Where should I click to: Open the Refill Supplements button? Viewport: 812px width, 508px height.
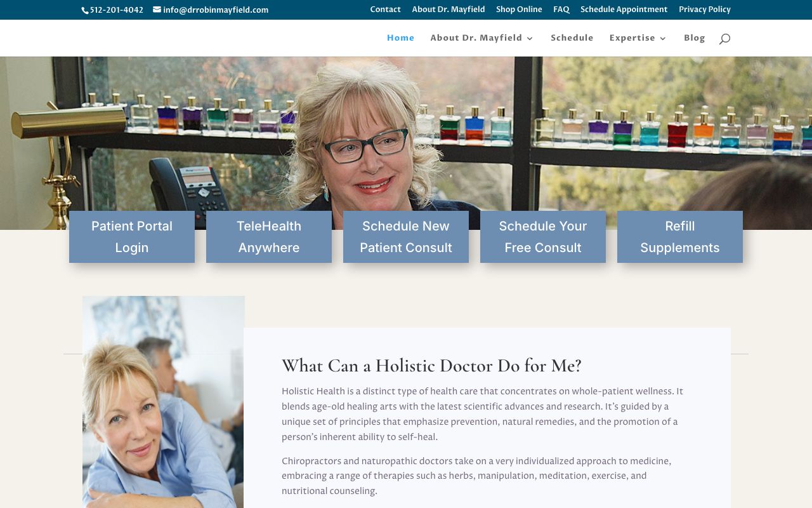(x=680, y=237)
